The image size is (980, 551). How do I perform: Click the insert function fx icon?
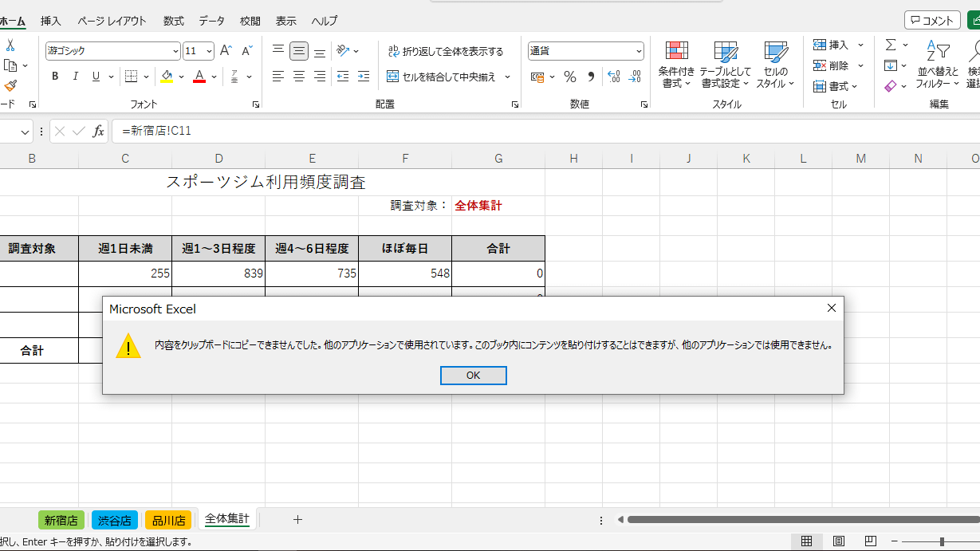pyautogui.click(x=98, y=132)
